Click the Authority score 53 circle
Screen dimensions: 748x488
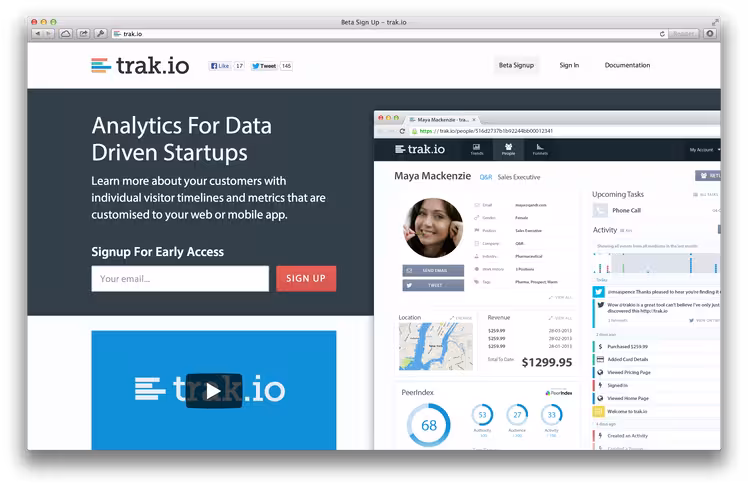[482, 415]
